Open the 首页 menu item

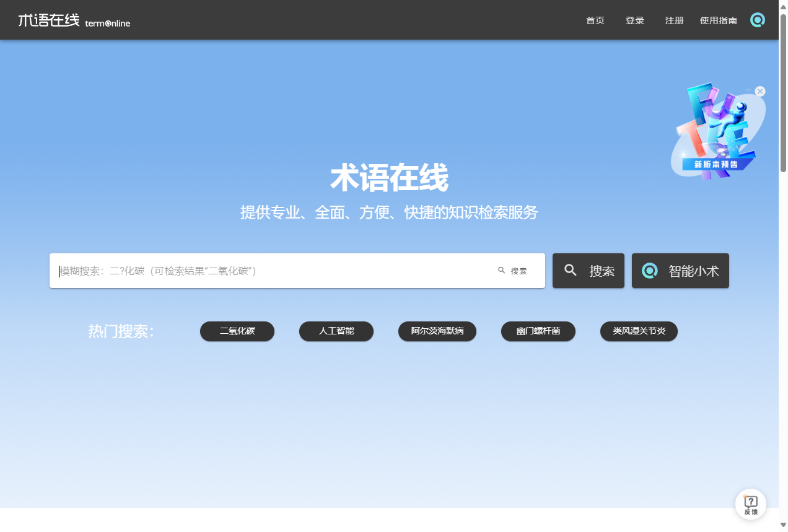(595, 20)
